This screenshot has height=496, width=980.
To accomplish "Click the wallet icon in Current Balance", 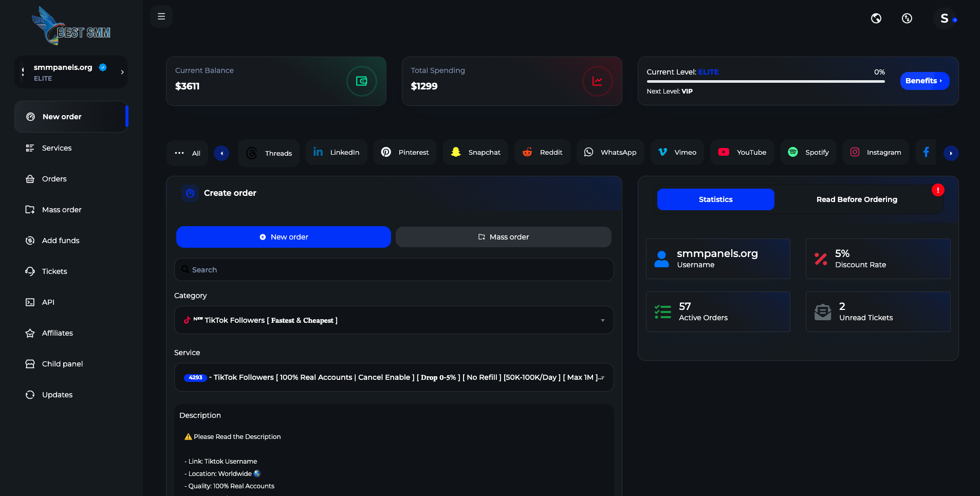I will point(361,81).
